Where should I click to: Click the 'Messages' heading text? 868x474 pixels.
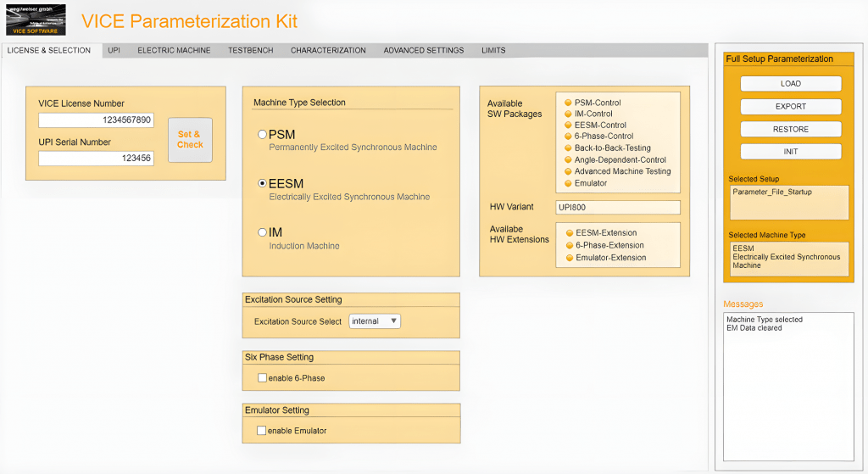(743, 304)
